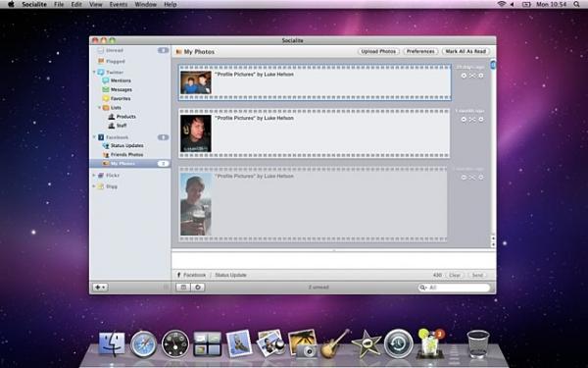Open the Trash in the Dock
588x368 pixels.
(478, 343)
